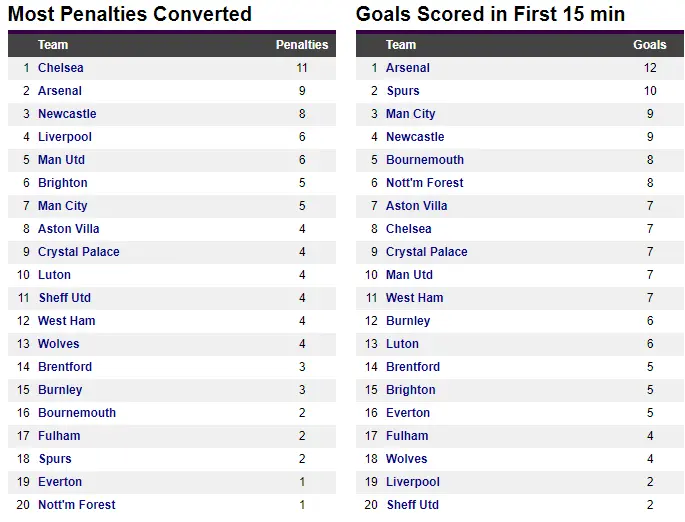Open Wolves link in penalties table
The image size is (685, 522).
tap(59, 344)
